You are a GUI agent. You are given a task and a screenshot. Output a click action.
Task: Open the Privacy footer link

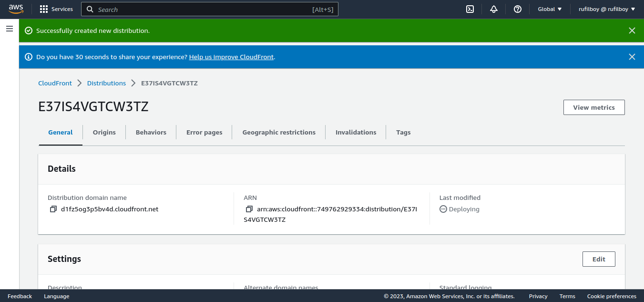[x=538, y=296]
